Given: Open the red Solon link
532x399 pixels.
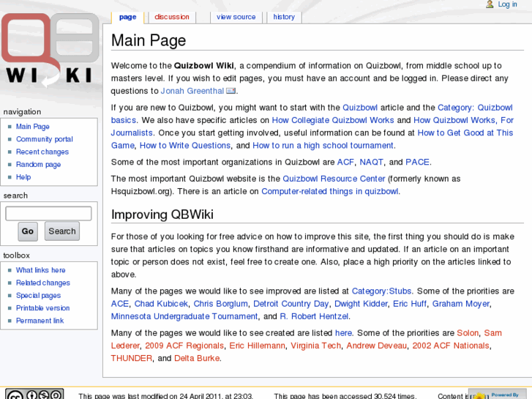Looking at the screenshot, I should (x=468, y=333).
